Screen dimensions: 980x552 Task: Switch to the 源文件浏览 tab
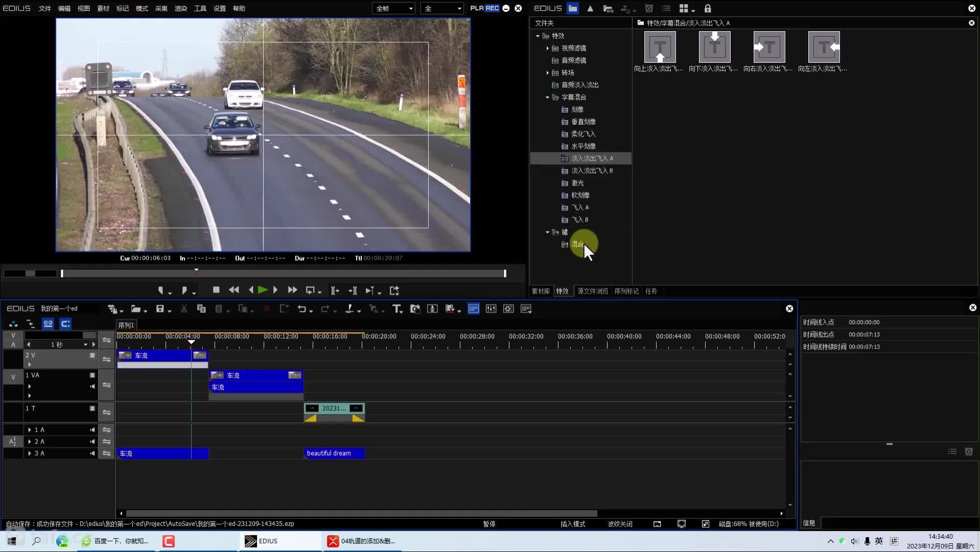point(593,291)
